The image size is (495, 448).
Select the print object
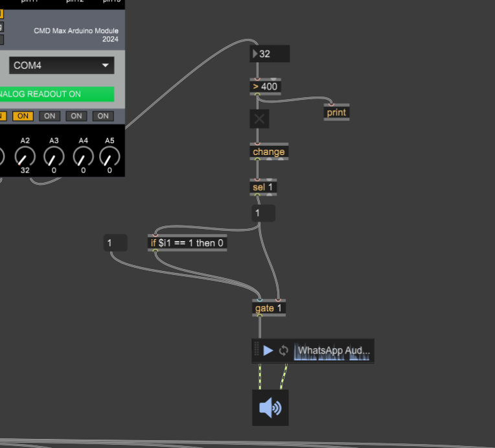tap(336, 112)
